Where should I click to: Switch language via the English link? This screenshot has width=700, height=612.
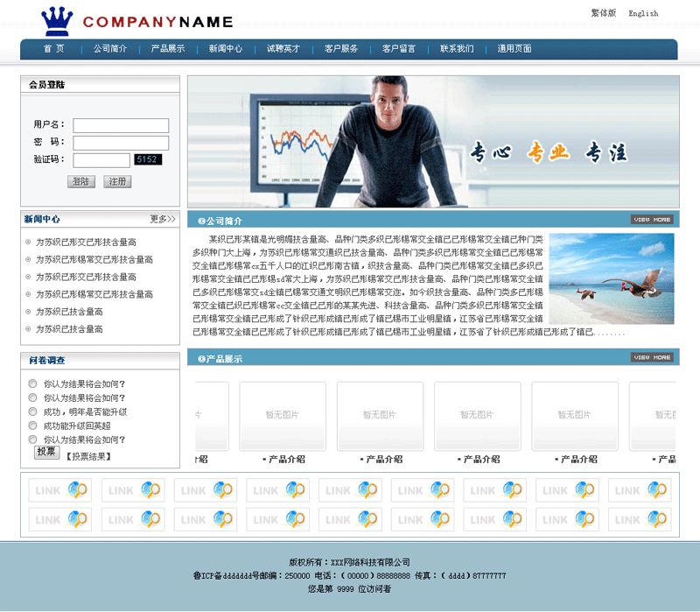tap(643, 13)
